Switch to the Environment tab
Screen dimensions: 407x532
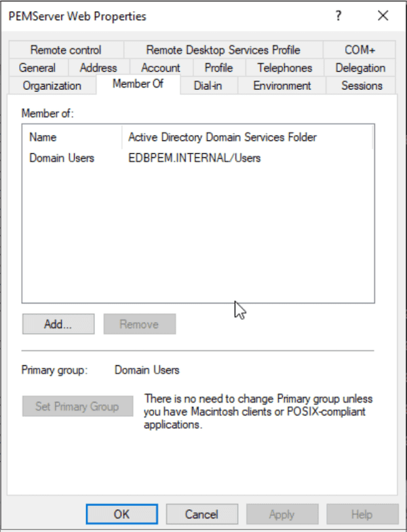[x=282, y=86]
